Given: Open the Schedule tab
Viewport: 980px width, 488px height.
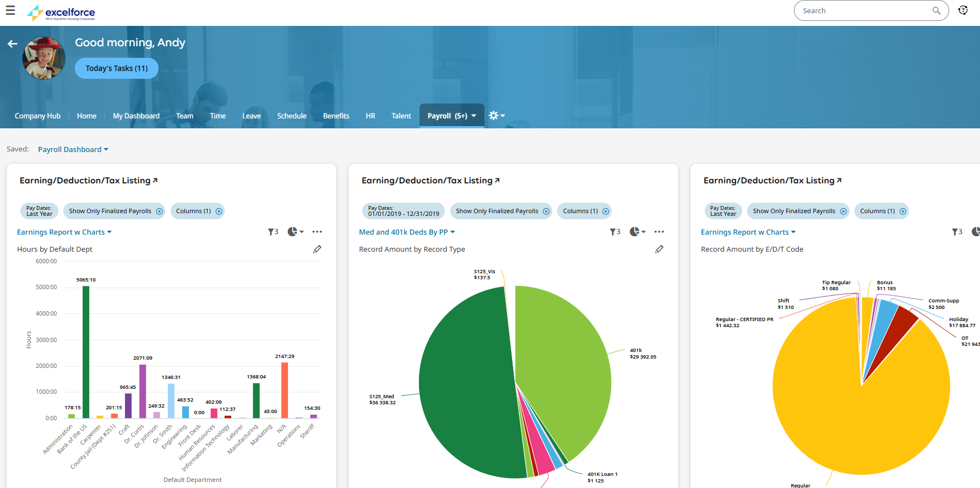Looking at the screenshot, I should click(x=292, y=116).
